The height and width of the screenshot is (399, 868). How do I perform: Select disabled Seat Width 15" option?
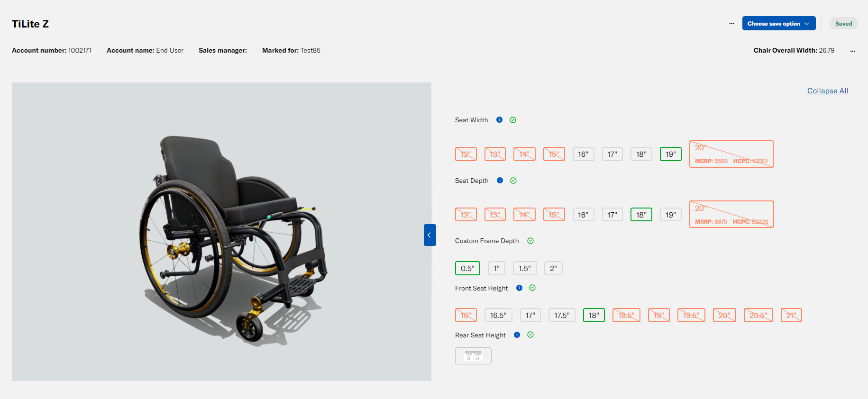[554, 154]
